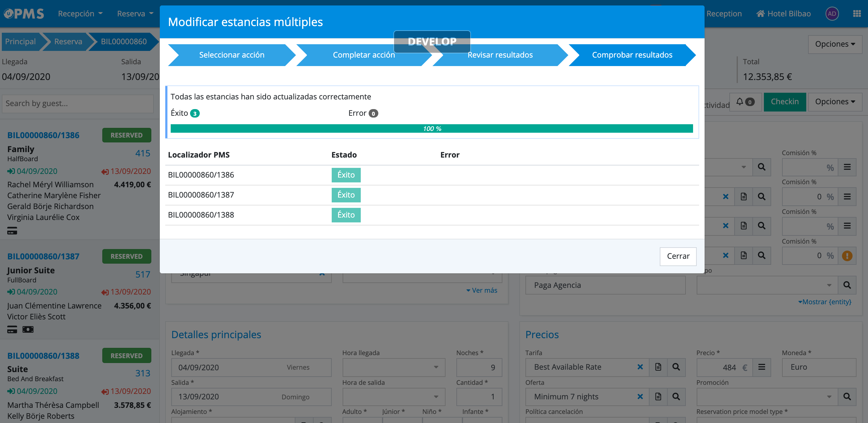Click the notifications bell icon
Image resolution: width=868 pixels, height=423 pixels.
[740, 102]
